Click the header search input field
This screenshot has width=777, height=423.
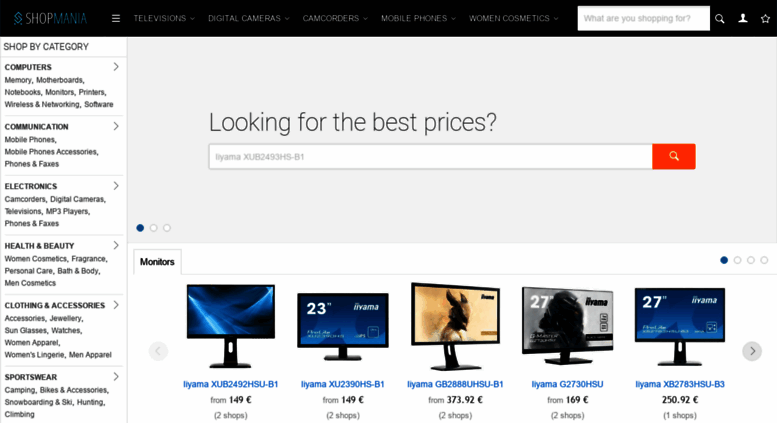click(x=643, y=18)
